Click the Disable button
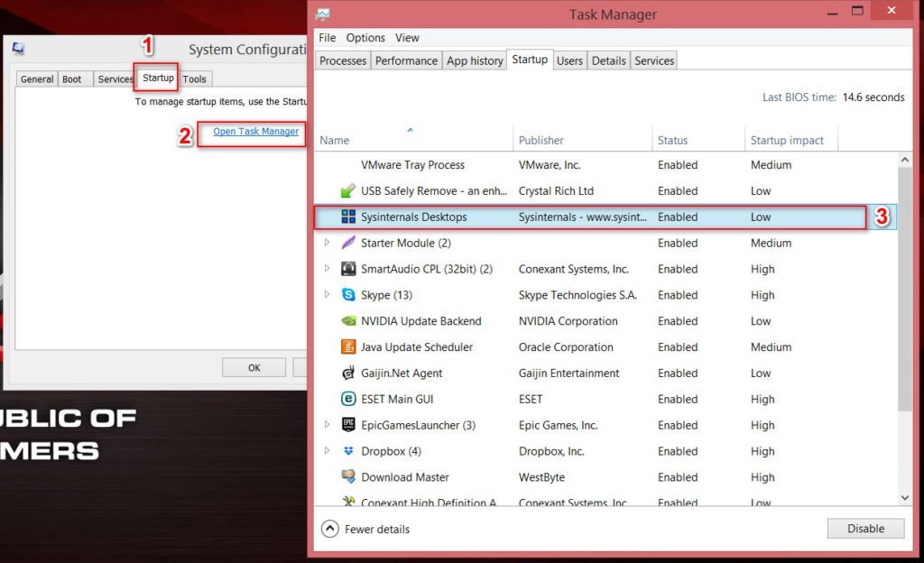Screen dimensions: 924x563 tap(865, 528)
